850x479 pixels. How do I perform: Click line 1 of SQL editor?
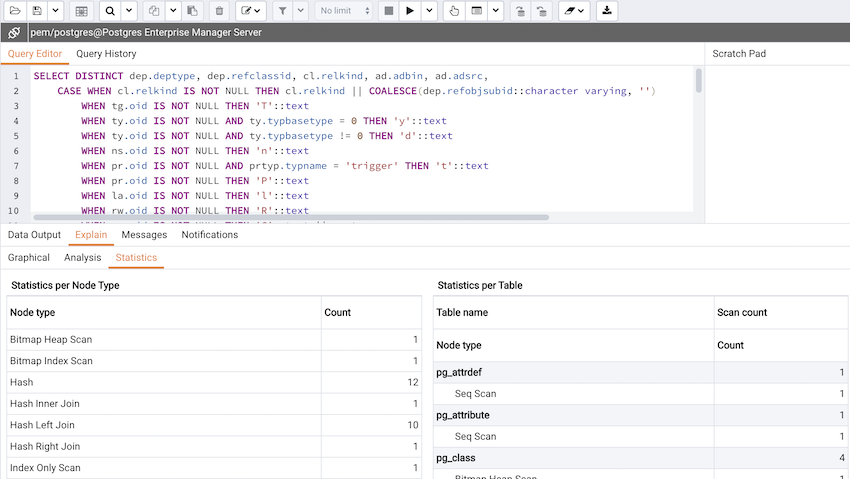261,76
